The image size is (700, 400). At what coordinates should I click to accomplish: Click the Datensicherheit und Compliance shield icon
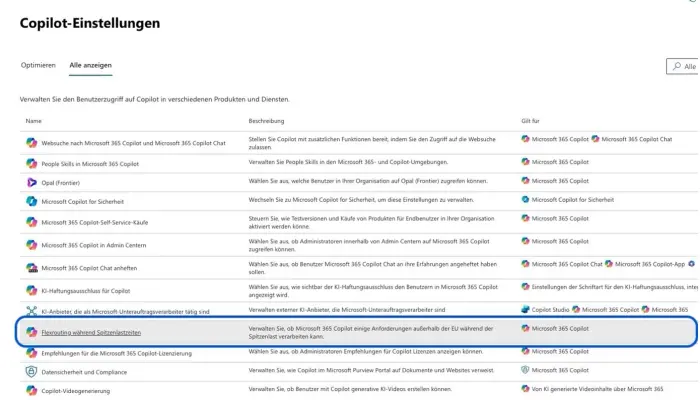point(31,372)
